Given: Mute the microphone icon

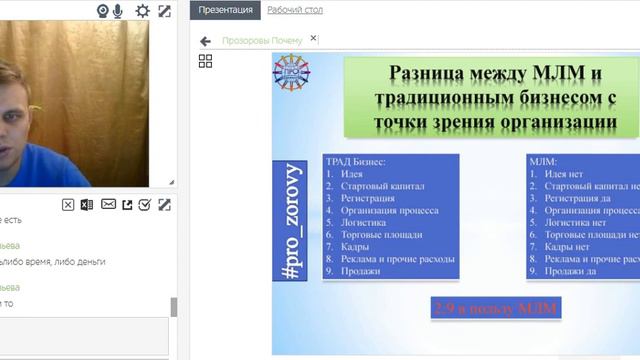Looking at the screenshot, I should coord(118,11).
